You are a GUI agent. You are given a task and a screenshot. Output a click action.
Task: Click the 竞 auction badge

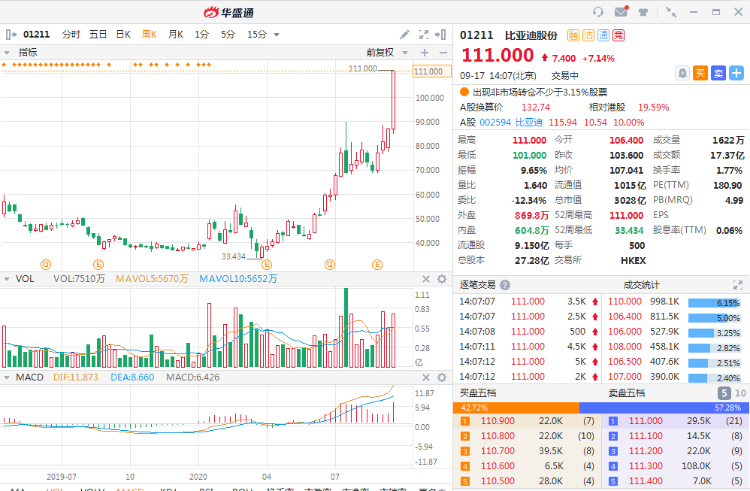click(619, 35)
